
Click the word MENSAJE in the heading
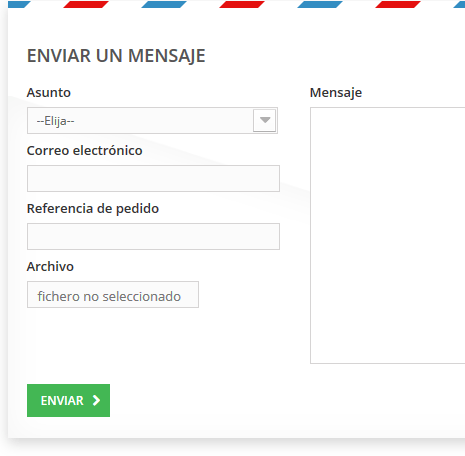167,56
